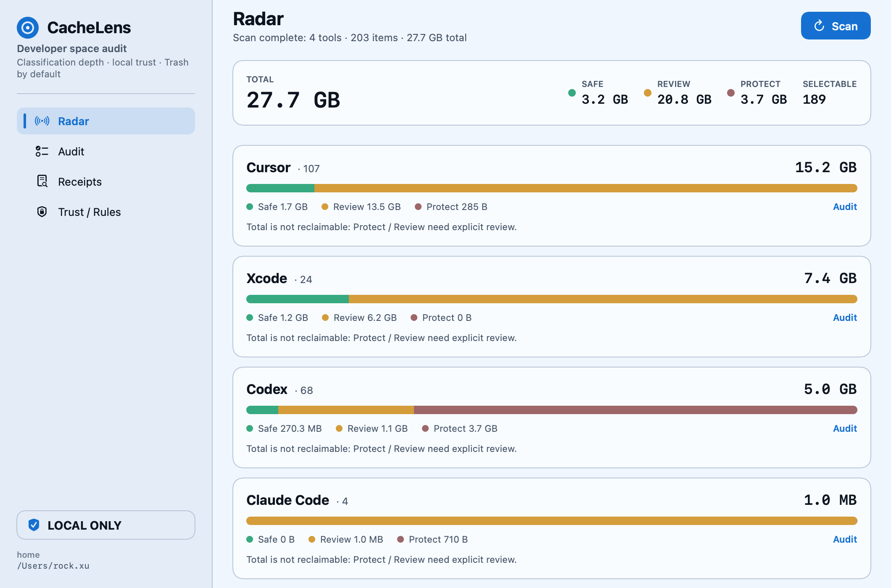Open Trust / Rules section
This screenshot has height=588, width=891.
coord(106,212)
